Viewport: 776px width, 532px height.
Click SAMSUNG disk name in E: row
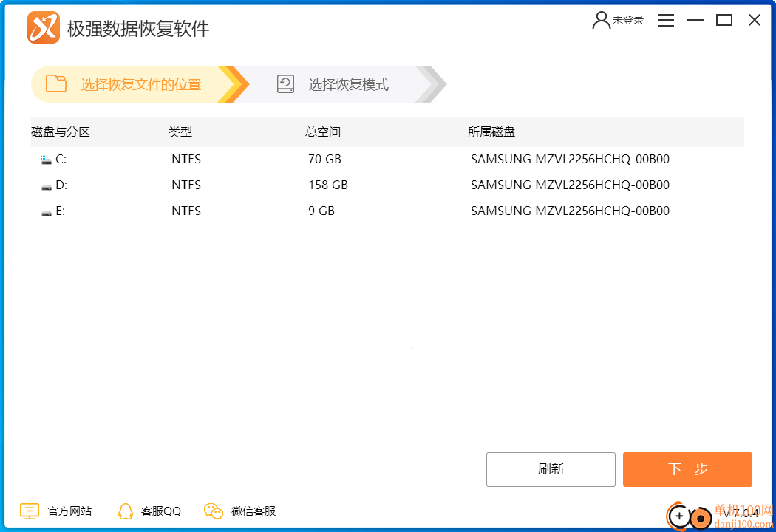[x=570, y=211]
